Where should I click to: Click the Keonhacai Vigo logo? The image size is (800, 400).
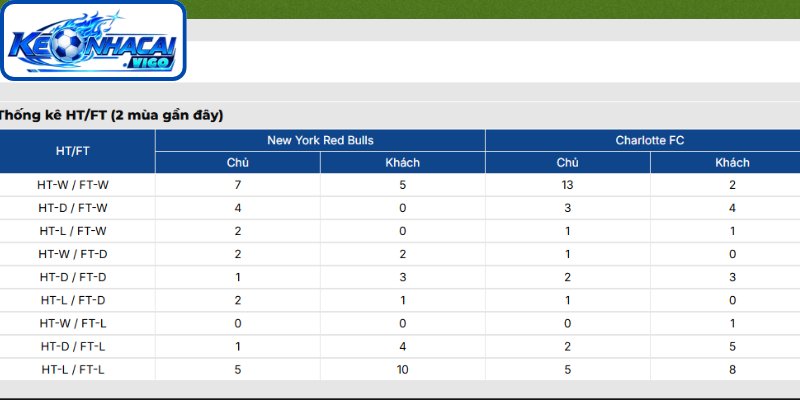click(93, 40)
